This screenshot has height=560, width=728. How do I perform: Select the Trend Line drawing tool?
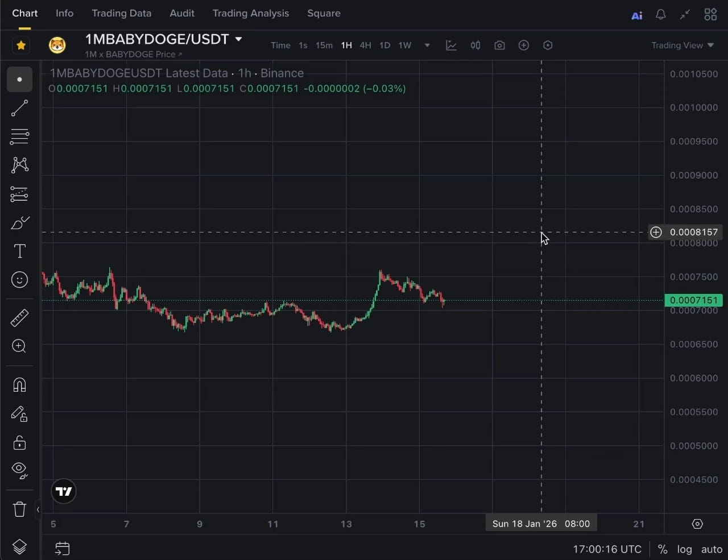click(19, 108)
